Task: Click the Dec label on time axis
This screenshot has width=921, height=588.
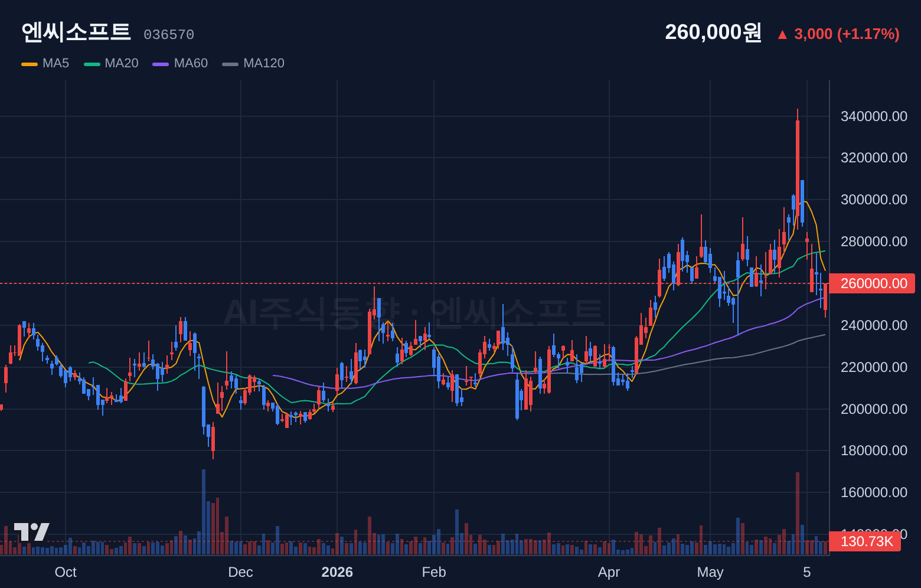Action: coord(240,572)
